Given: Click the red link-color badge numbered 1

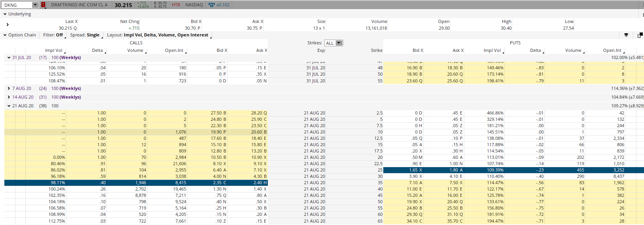Looking at the screenshot, I should click(x=43, y=5).
